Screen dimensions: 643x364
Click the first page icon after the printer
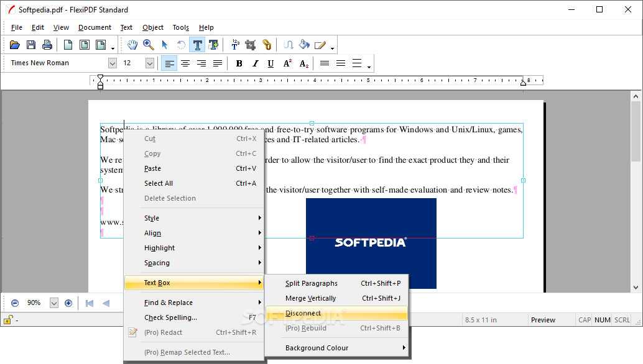pyautogui.click(x=68, y=45)
